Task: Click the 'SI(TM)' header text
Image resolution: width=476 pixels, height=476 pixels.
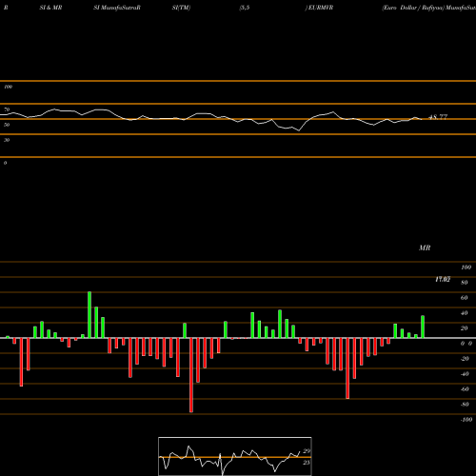Action: [181, 8]
